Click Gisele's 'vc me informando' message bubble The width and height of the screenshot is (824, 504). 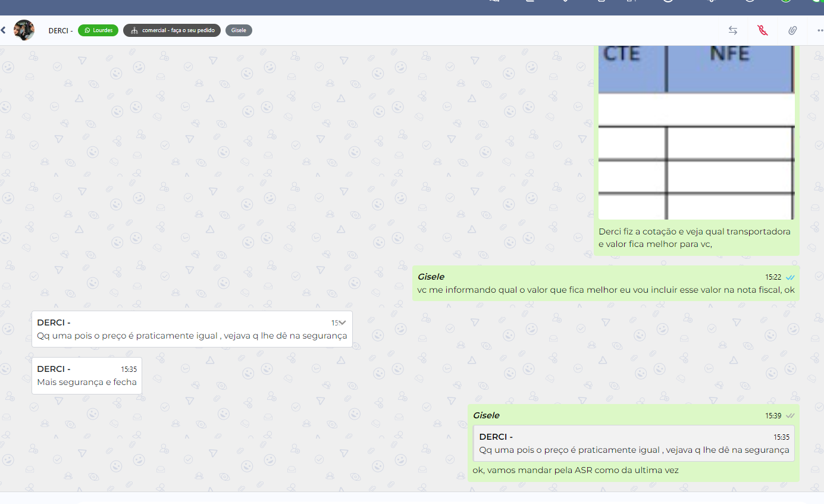point(606,290)
